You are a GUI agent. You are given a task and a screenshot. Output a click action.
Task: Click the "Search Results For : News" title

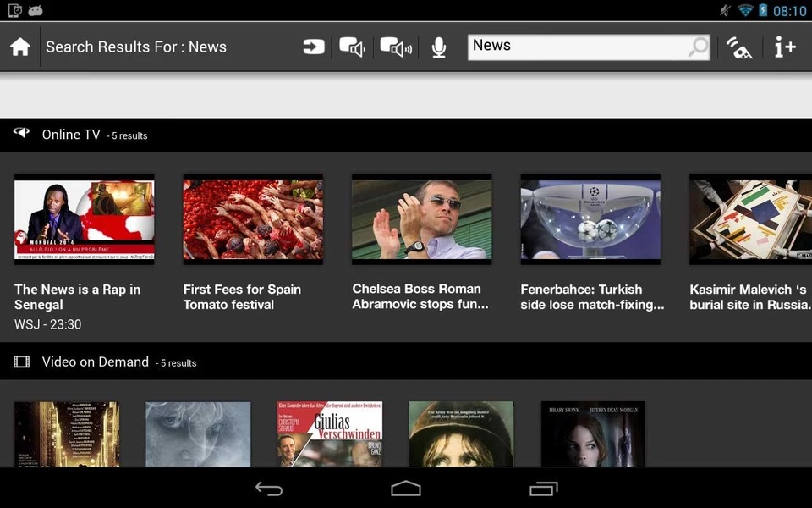136,47
